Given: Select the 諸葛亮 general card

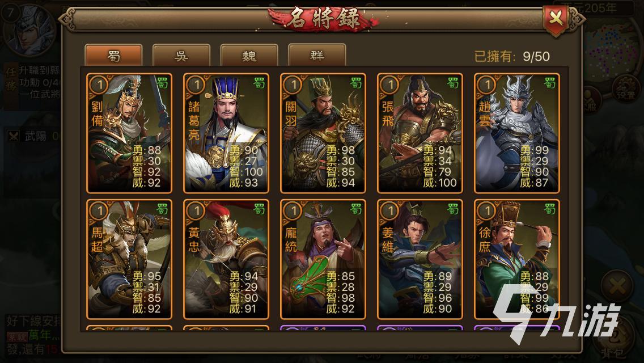Looking at the screenshot, I should point(226,133).
